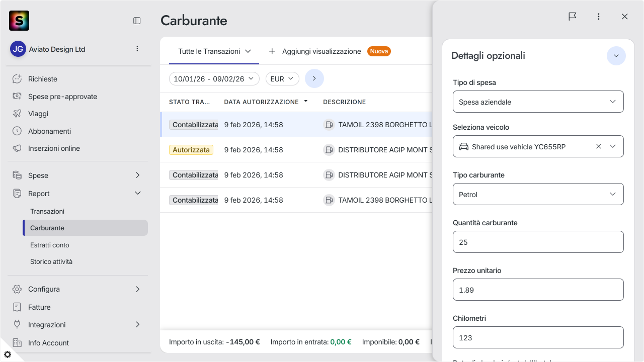Apply date filter with the arrow button

314,78
